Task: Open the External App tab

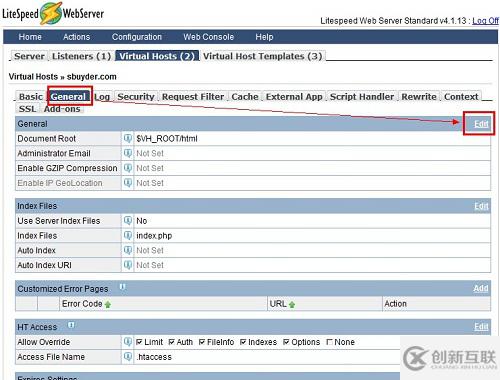Action: [294, 97]
